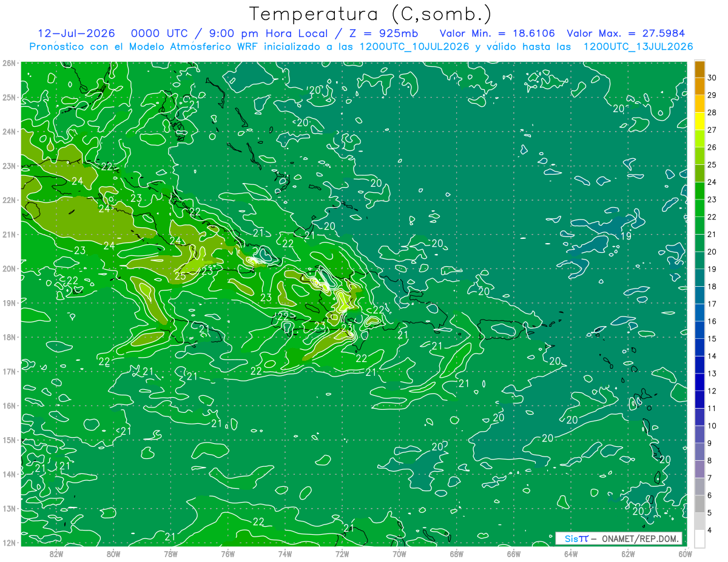Click the "78W" longitude label
The height and width of the screenshot is (562, 728).
[x=170, y=554]
